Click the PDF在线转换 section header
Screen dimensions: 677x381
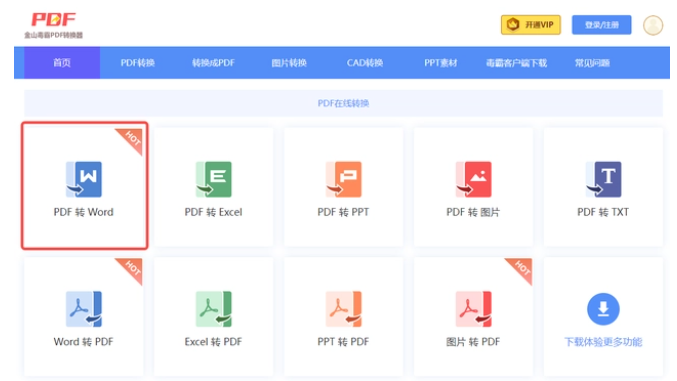point(343,103)
